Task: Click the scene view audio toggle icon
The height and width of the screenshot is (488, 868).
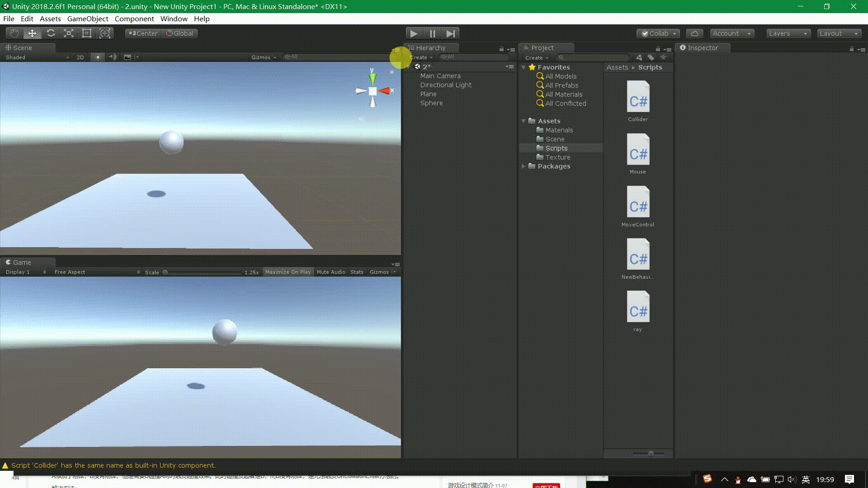Action: [x=113, y=57]
